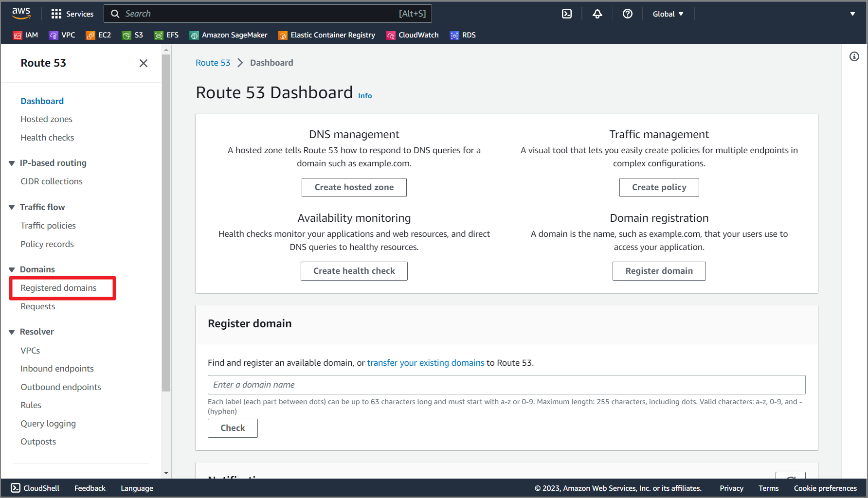Open Hosted zones in the sidebar

pos(46,119)
